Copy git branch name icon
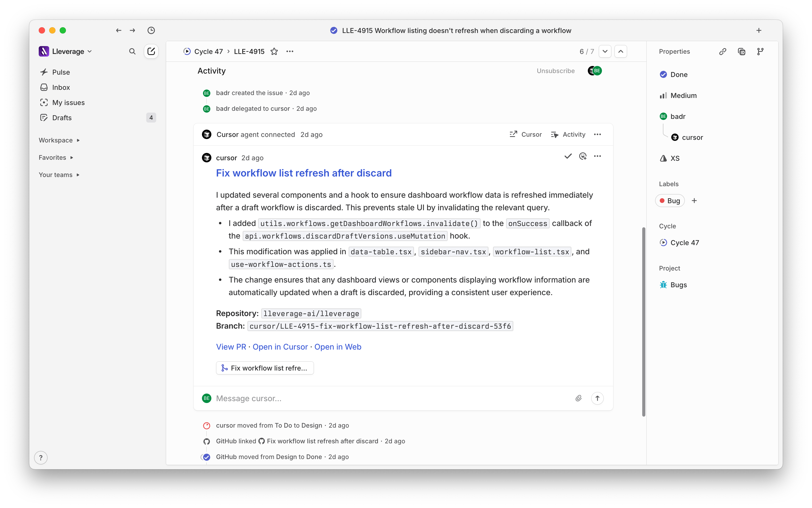Screen dimensions: 812x508 pos(760,51)
